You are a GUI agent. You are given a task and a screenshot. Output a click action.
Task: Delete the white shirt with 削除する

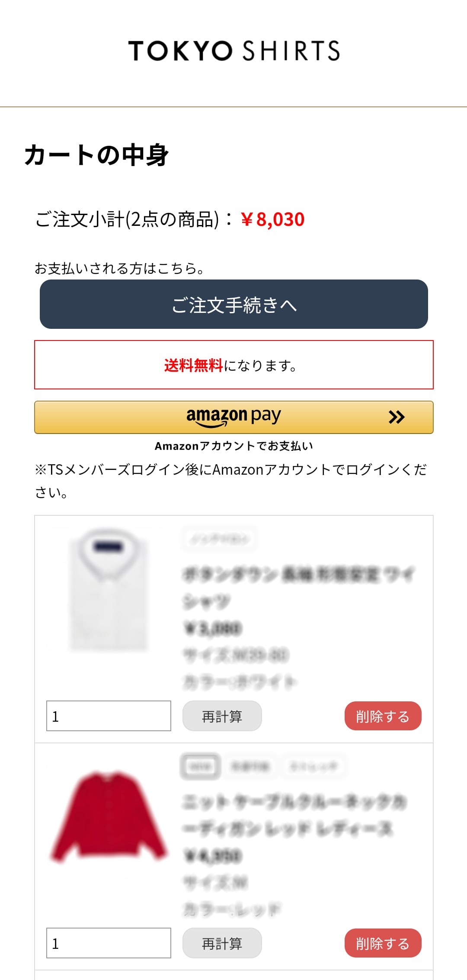click(x=383, y=716)
